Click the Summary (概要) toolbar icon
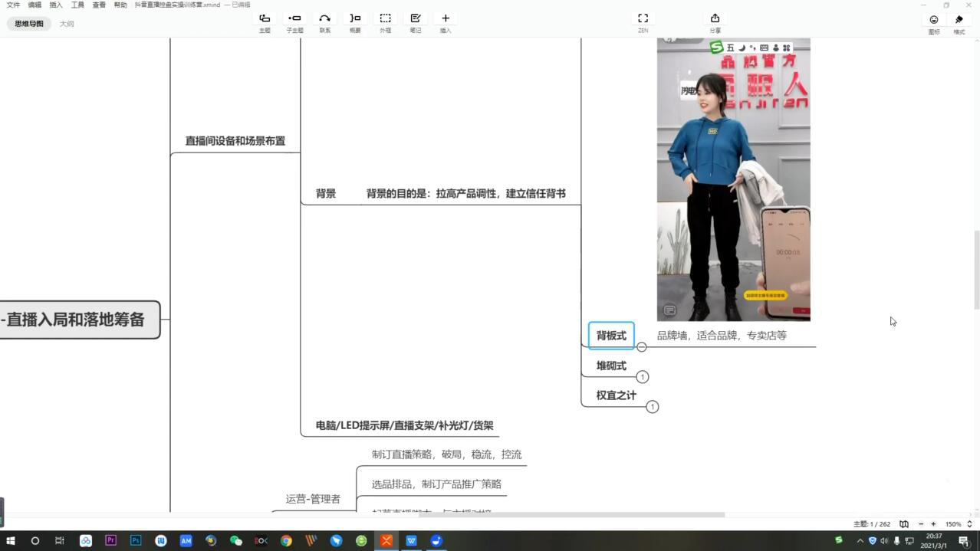 click(x=355, y=18)
